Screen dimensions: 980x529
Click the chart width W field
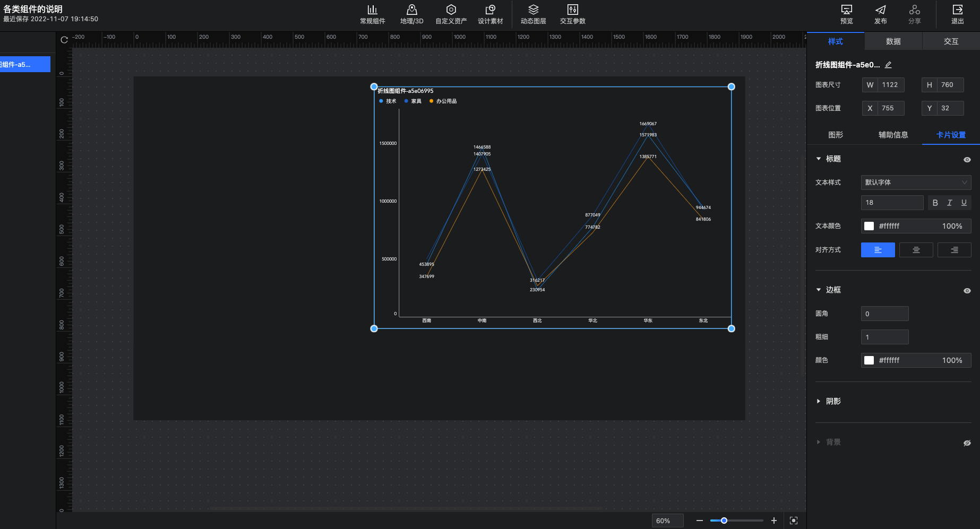(883, 85)
